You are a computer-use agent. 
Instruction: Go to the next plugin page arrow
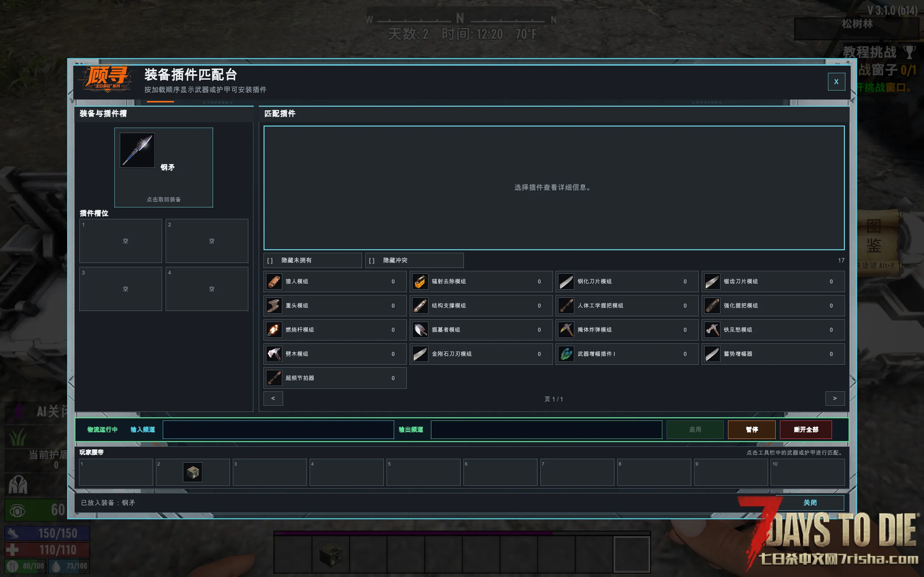click(834, 398)
